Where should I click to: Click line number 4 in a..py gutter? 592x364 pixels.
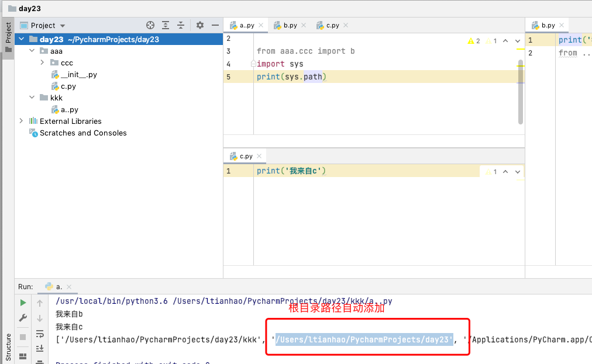(228, 64)
